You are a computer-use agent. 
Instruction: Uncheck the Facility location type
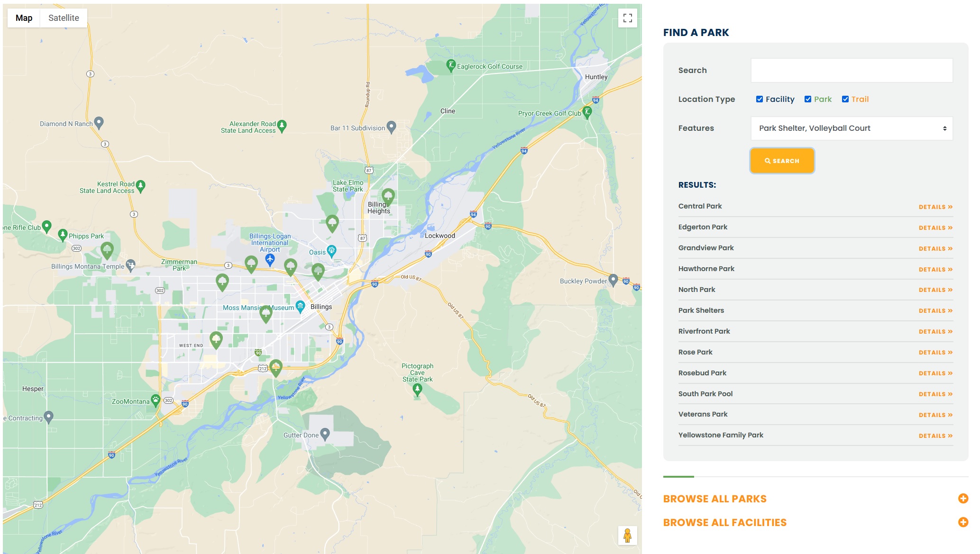pyautogui.click(x=760, y=99)
